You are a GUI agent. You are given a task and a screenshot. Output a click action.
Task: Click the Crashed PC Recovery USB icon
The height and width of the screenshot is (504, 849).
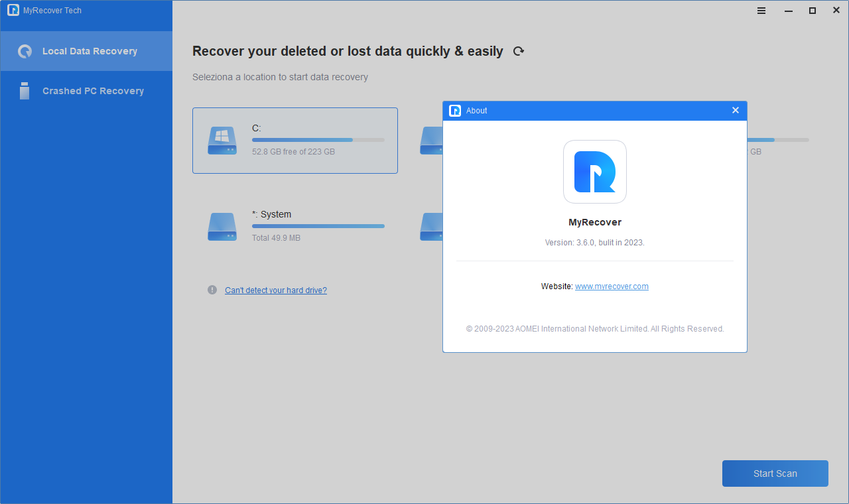pos(25,91)
